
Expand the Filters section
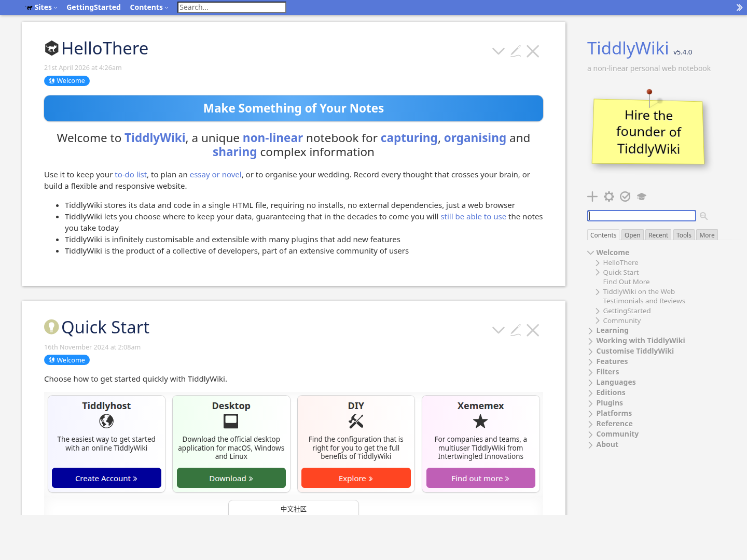pos(590,372)
